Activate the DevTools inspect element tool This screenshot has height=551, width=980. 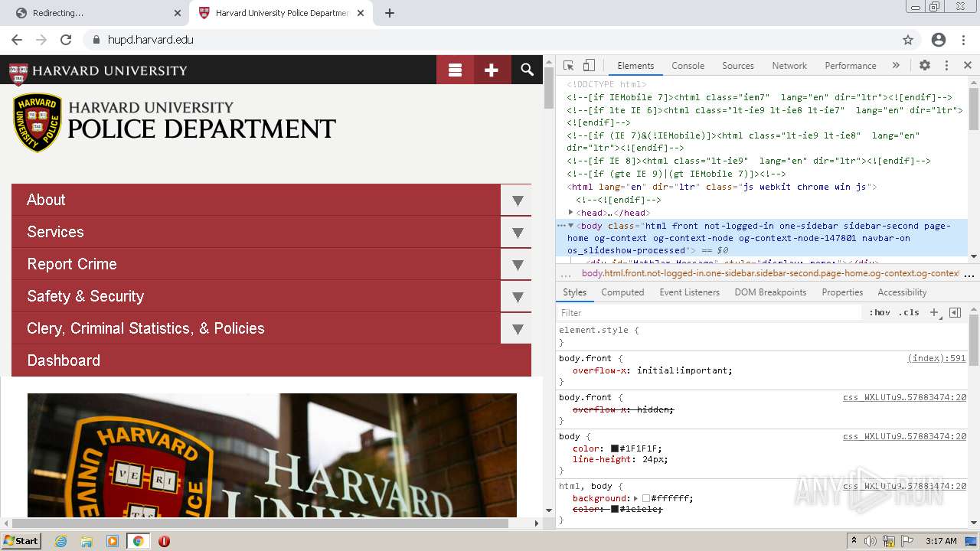click(568, 66)
